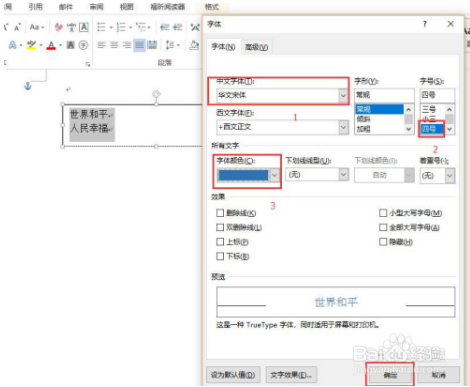Screen dimensions: 470x387
Task: Check the 小型大写字母 small caps box
Action: [383, 213]
